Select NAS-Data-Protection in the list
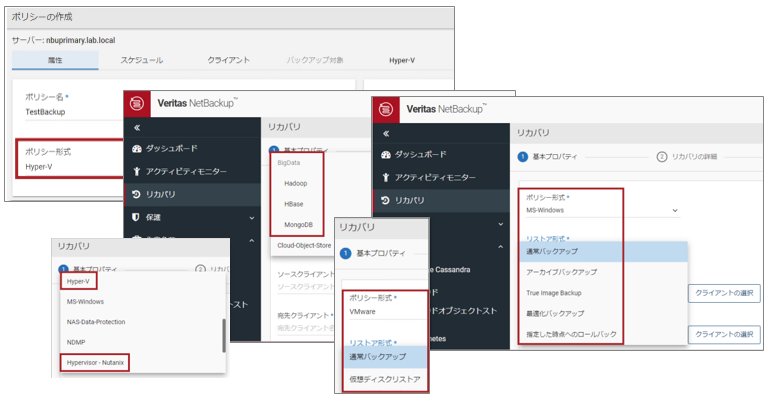 [96, 322]
